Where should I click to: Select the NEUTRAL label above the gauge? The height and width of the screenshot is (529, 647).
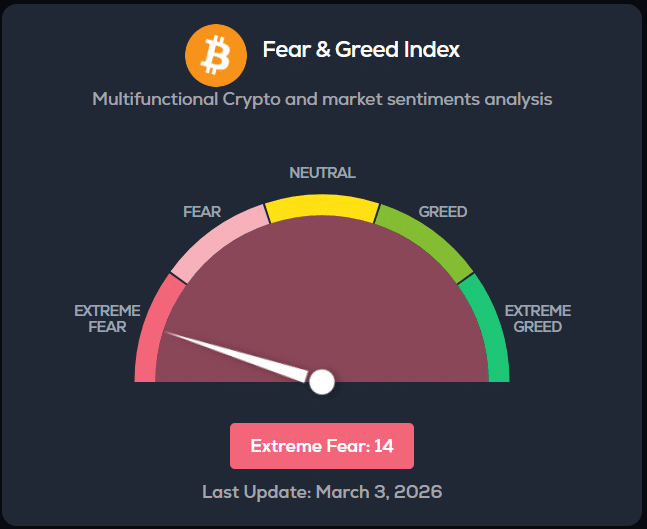click(x=322, y=172)
